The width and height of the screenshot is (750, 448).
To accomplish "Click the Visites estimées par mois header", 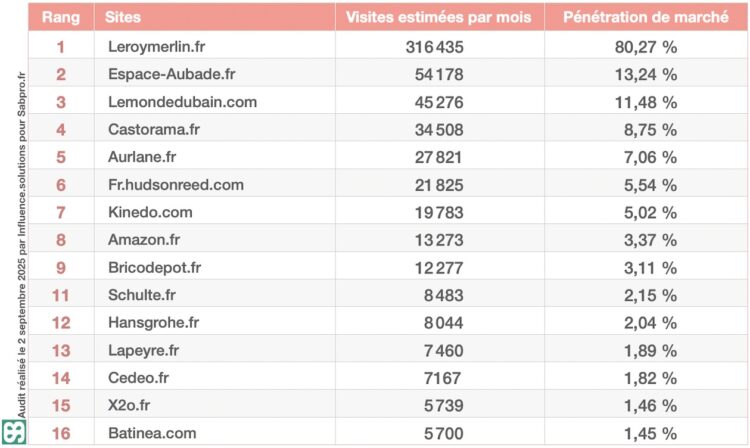I will 438,17.
